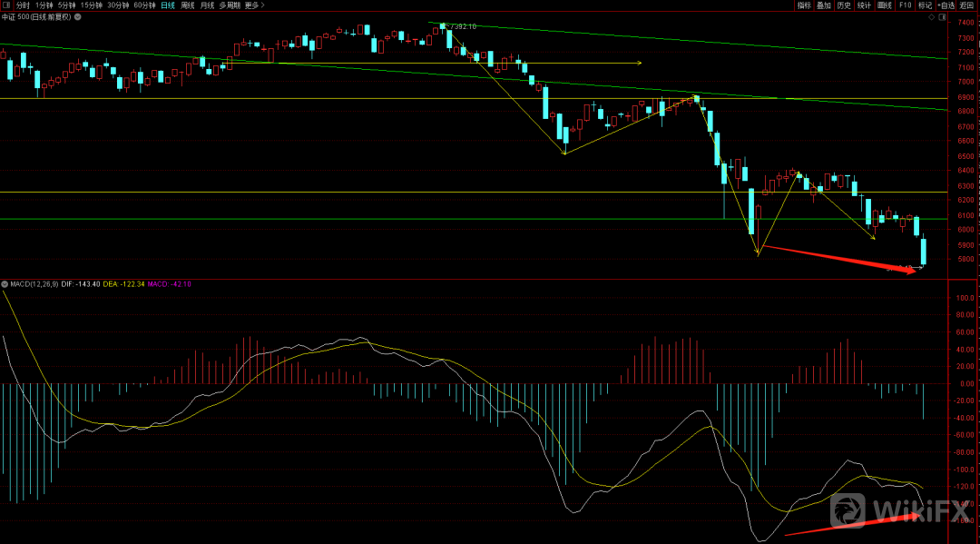980x544 pixels.
Task: Click the 标记 mark tool
Action: (926, 5)
